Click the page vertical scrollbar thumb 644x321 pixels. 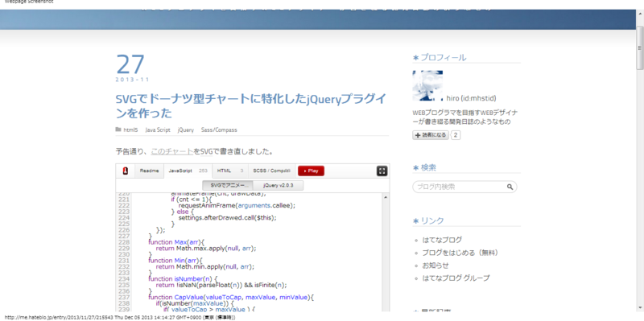point(640,47)
